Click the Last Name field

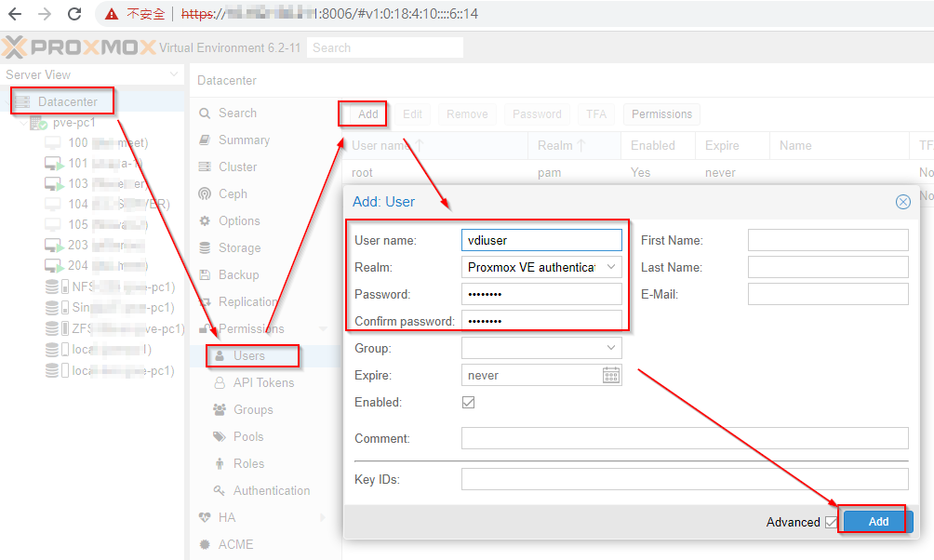point(828,268)
